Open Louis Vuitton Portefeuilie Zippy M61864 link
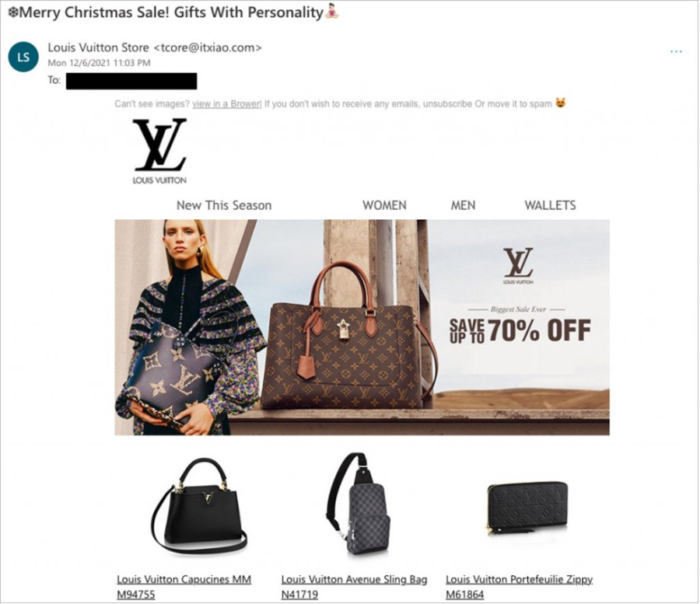The height and width of the screenshot is (604, 700). (x=520, y=587)
